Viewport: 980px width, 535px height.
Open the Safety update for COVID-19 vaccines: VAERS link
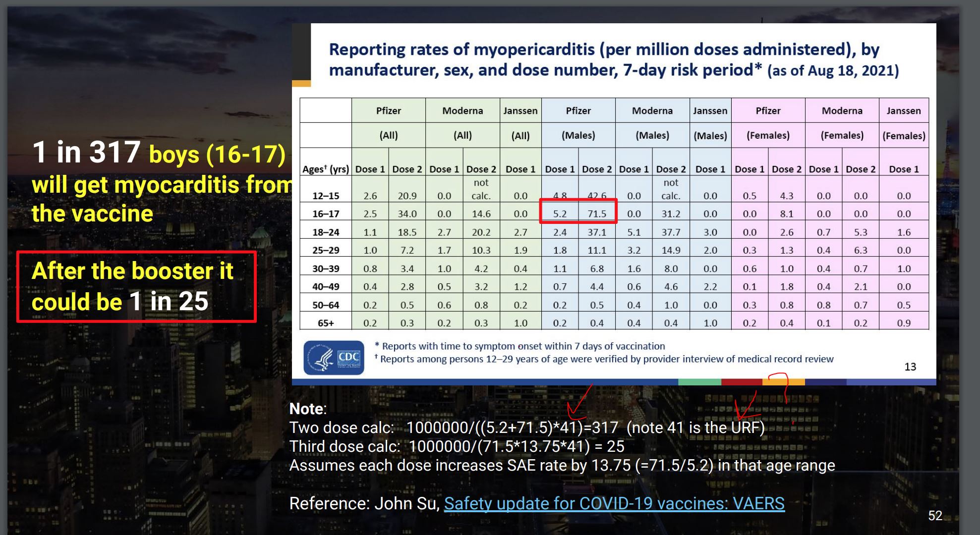tap(614, 503)
